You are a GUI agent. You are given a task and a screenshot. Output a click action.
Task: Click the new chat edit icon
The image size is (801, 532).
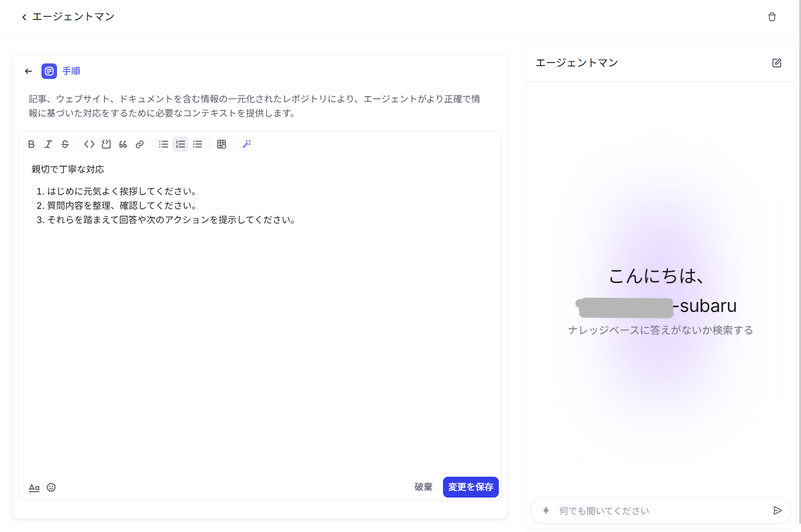point(777,63)
